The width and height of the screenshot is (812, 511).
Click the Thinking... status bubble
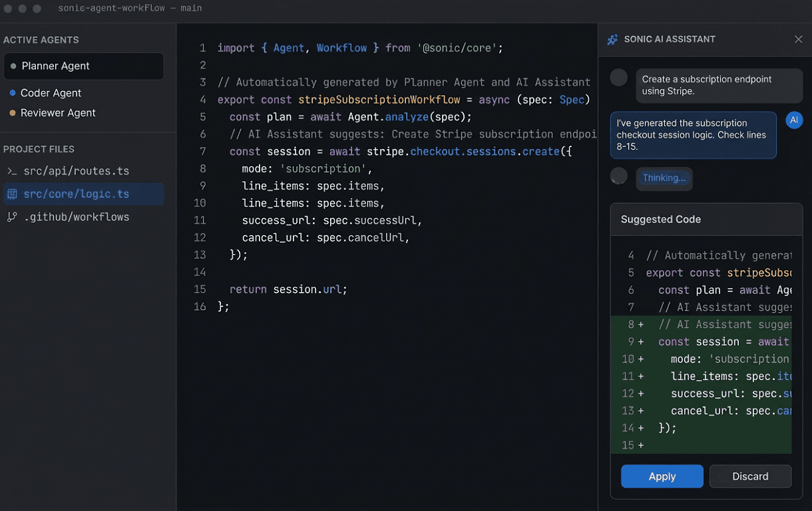[x=664, y=178]
